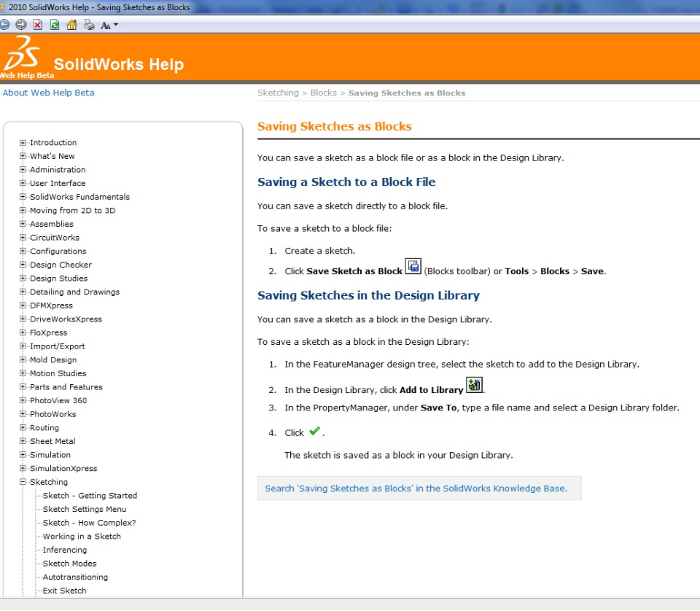Open the font size dropdown
Screen dimensions: 700x611
click(109, 26)
